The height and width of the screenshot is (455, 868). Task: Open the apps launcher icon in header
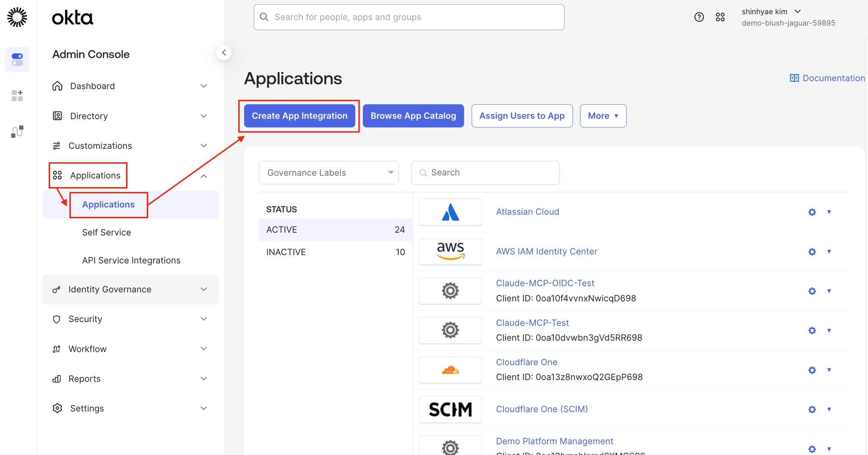pyautogui.click(x=720, y=17)
